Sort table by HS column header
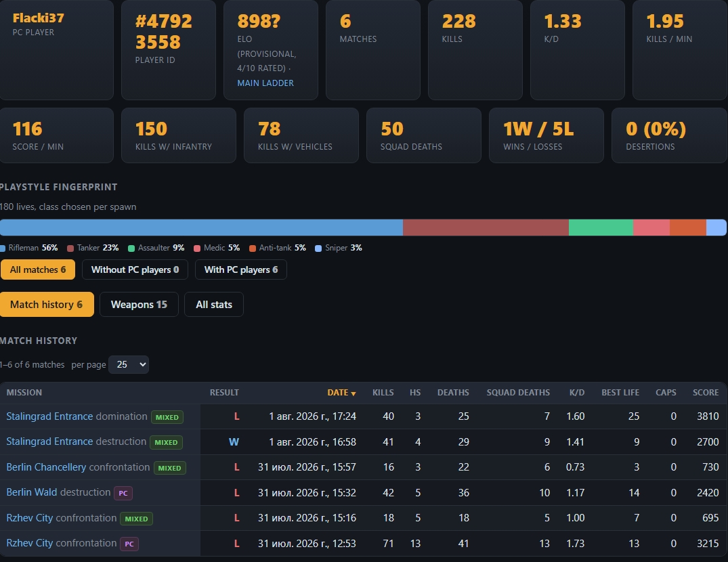The width and height of the screenshot is (728, 562). pos(415,393)
